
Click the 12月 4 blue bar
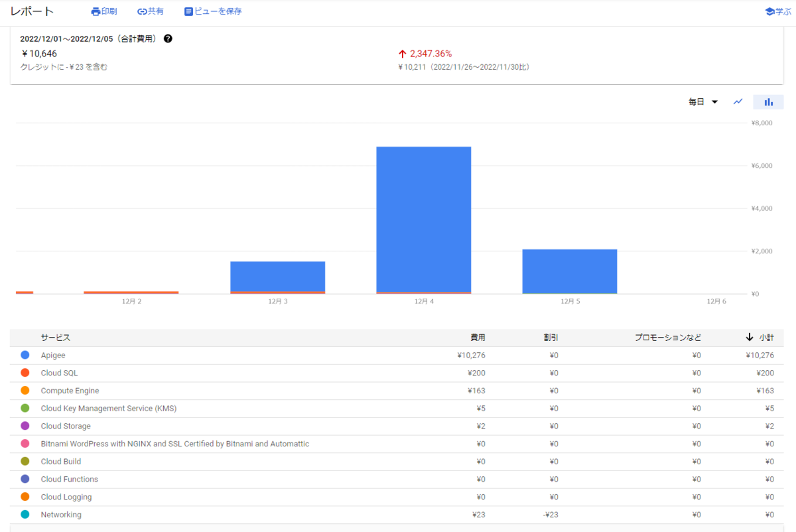coord(424,219)
